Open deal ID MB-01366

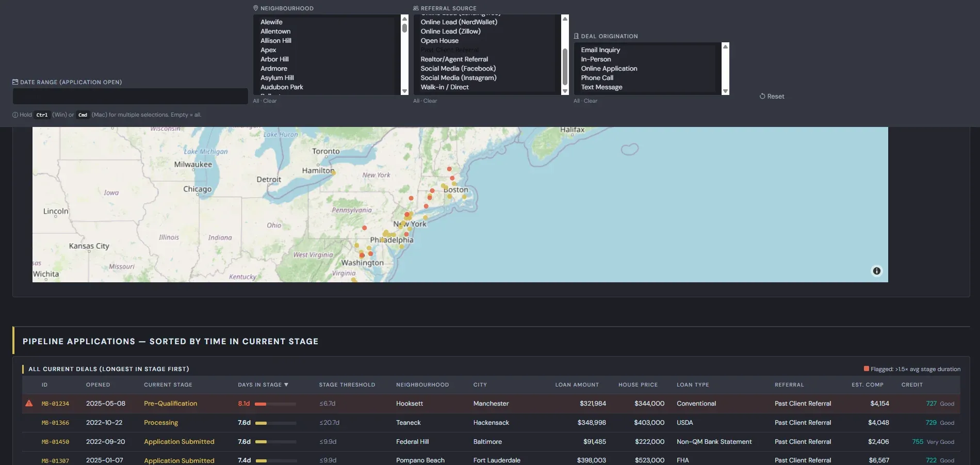(55, 423)
